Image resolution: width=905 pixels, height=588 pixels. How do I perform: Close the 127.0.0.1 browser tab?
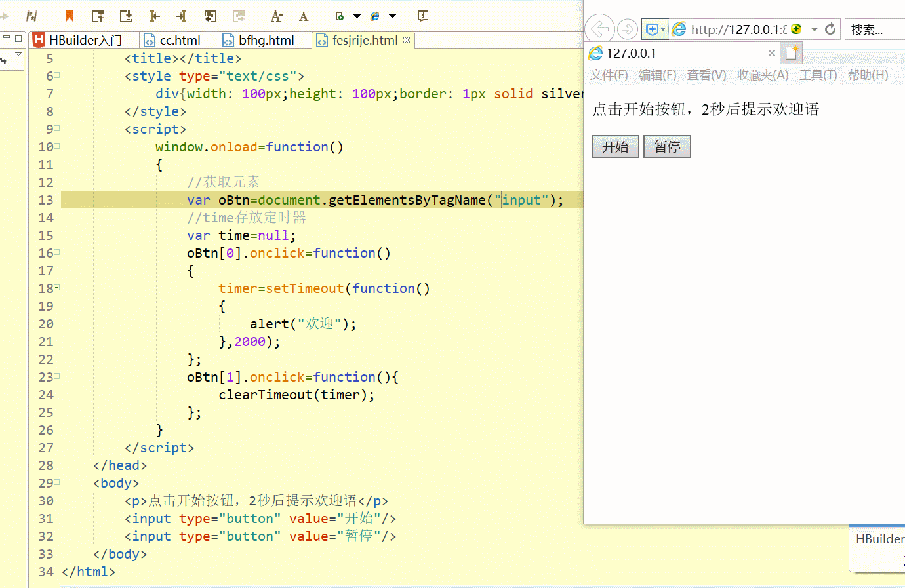point(772,53)
